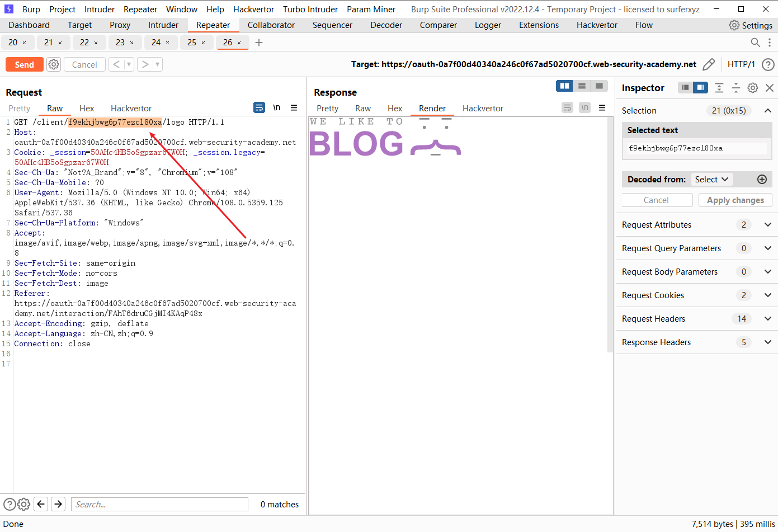Click the search magnifier in the repeater tab bar
Screen dimensions: 778x532
click(755, 42)
